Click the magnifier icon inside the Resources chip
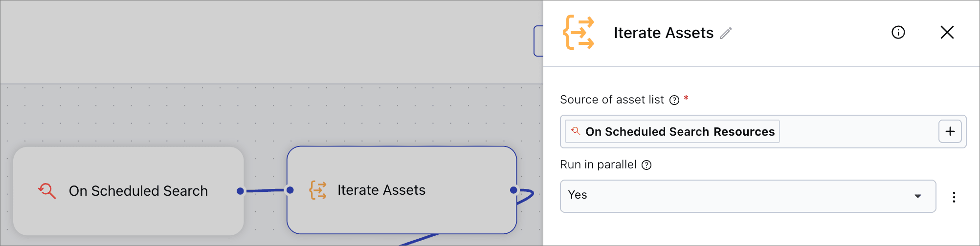 pos(576,131)
